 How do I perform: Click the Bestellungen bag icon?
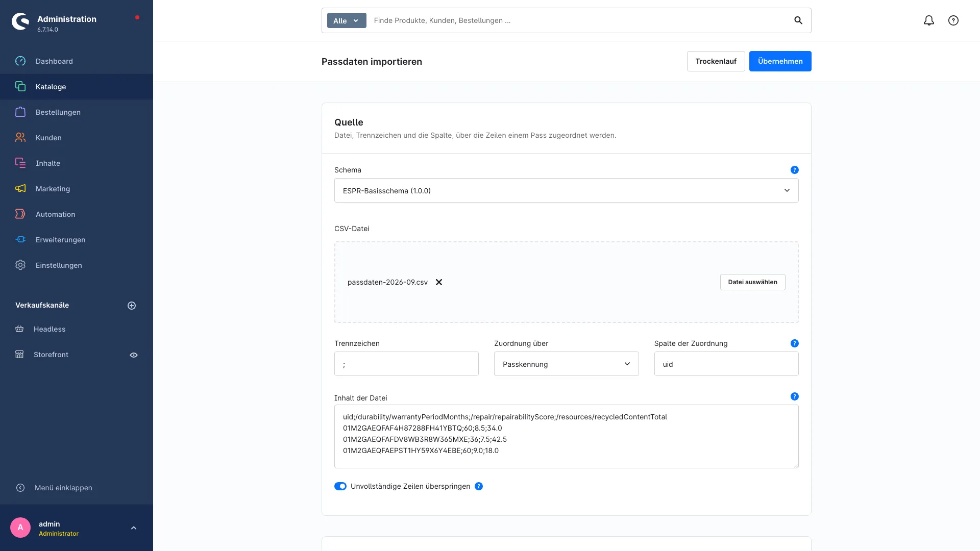(x=20, y=112)
